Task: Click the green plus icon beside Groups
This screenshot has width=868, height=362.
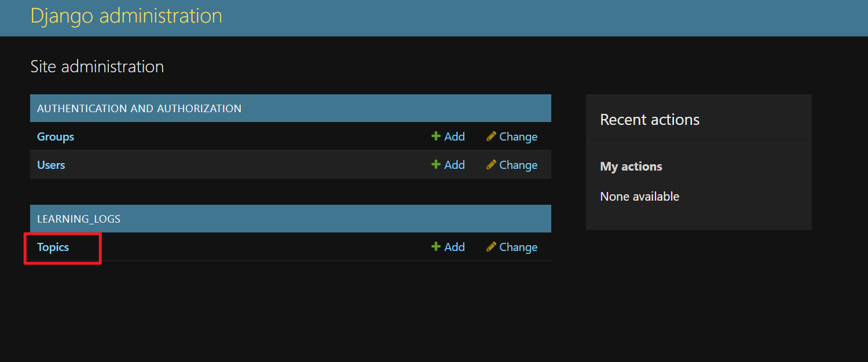Action: coord(435,136)
